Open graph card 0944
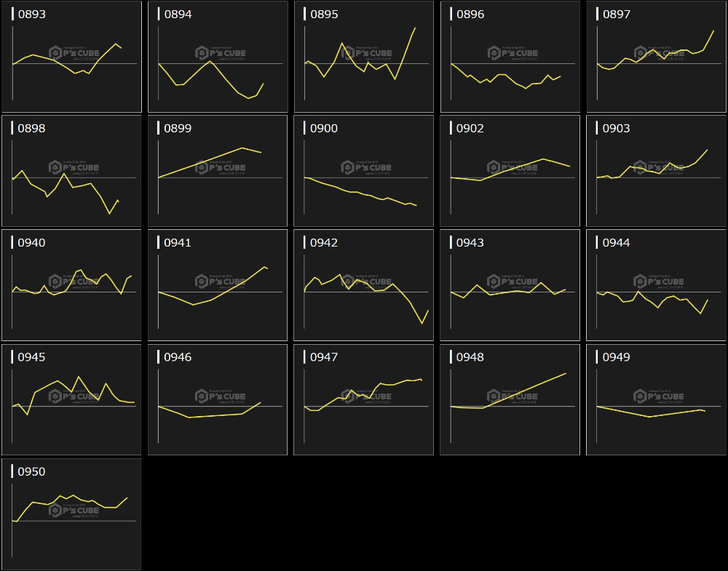 656,285
